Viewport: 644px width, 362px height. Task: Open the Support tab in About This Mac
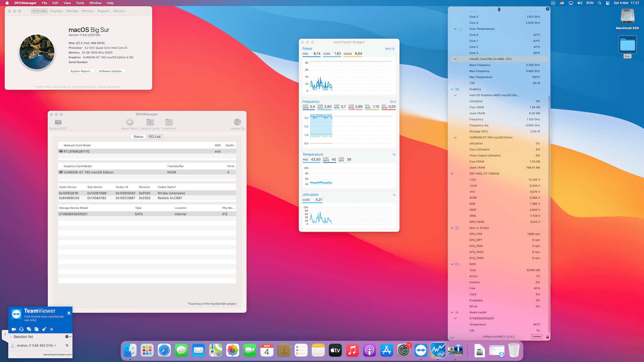[x=103, y=11]
